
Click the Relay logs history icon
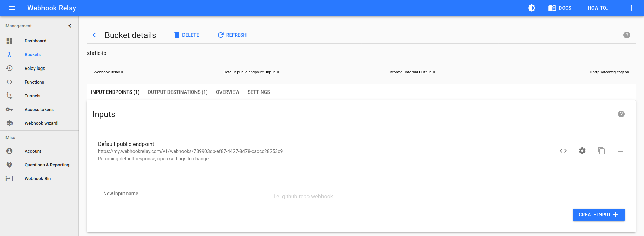(x=9, y=68)
